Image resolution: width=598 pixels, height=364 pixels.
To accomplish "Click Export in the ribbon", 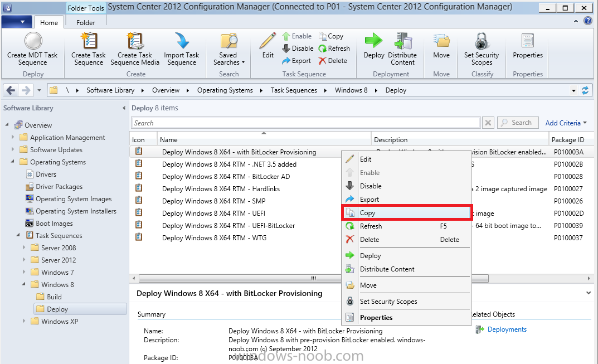I will point(296,61).
